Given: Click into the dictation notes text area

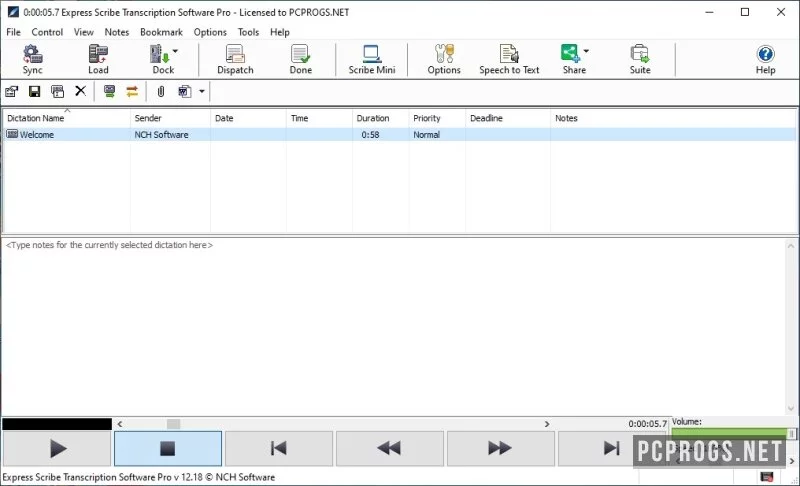Looking at the screenshot, I should [393, 326].
